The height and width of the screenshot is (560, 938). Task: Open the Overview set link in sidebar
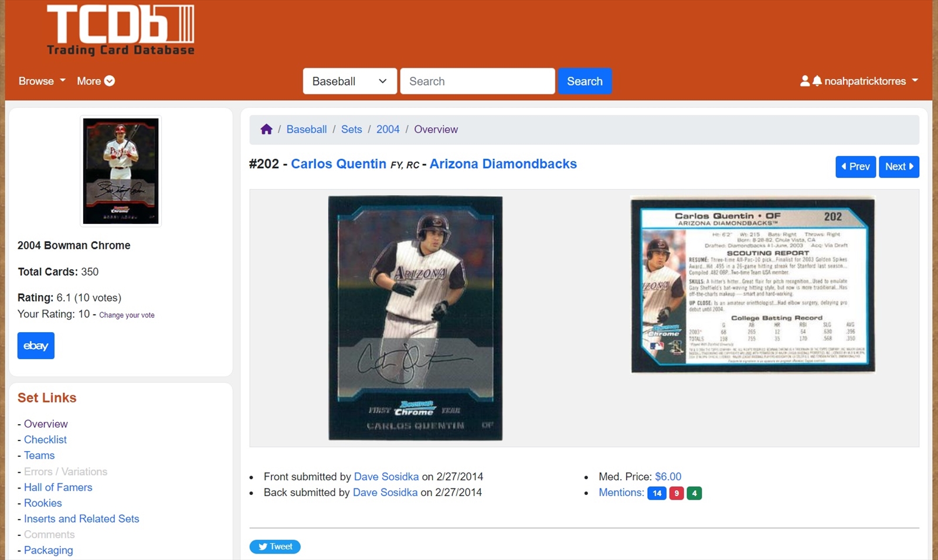pyautogui.click(x=46, y=424)
